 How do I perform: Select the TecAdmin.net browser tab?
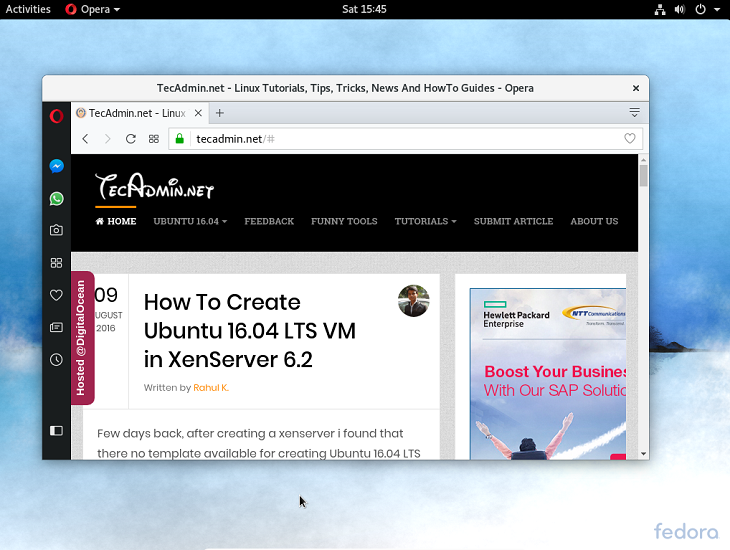tap(139, 113)
